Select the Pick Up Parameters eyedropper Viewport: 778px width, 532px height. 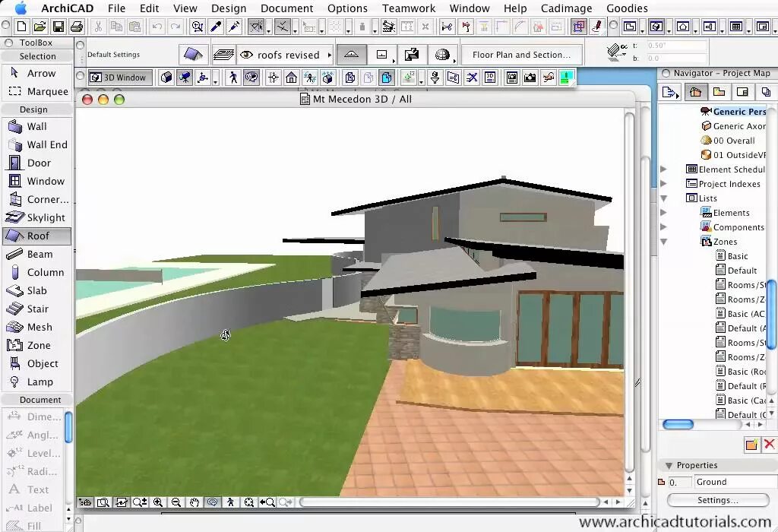point(216,27)
